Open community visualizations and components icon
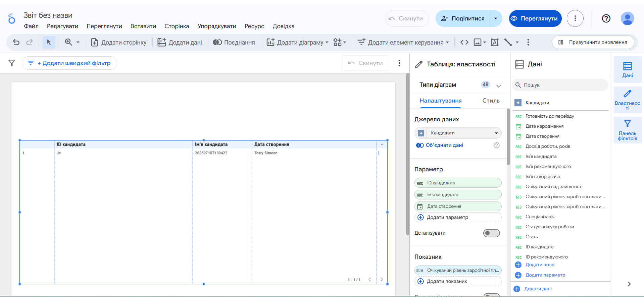 (x=340, y=42)
